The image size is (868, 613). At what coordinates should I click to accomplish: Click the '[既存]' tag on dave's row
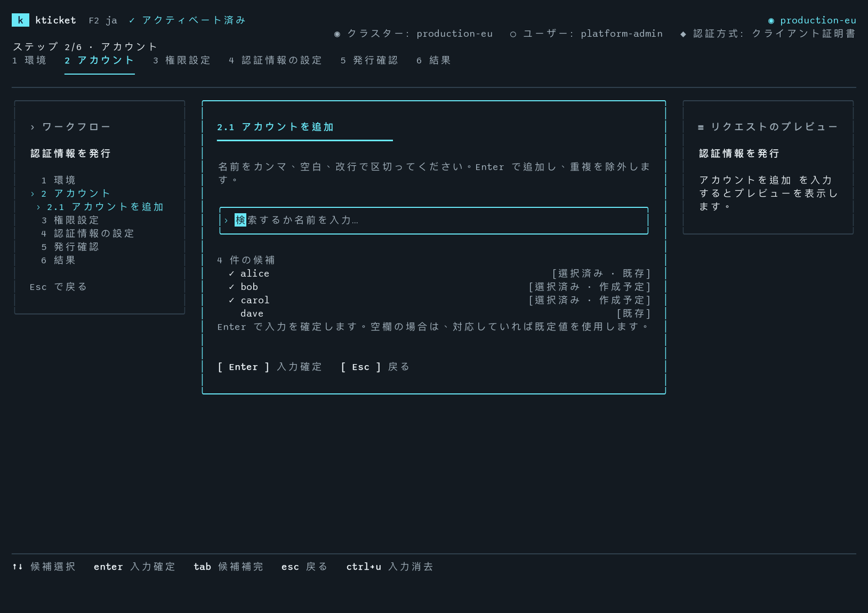coord(633,313)
